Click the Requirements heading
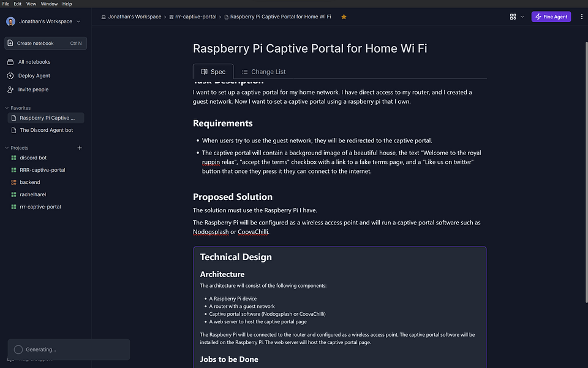The height and width of the screenshot is (368, 588). coord(223,123)
